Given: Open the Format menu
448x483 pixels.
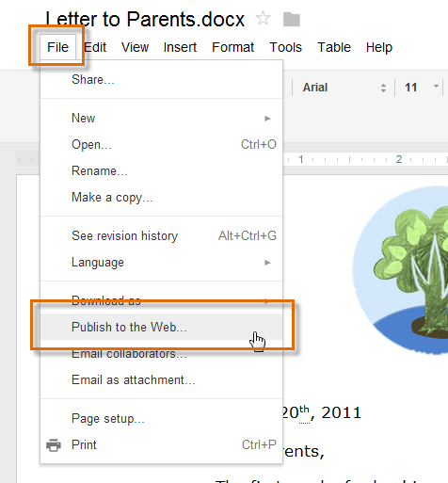Looking at the screenshot, I should [232, 47].
